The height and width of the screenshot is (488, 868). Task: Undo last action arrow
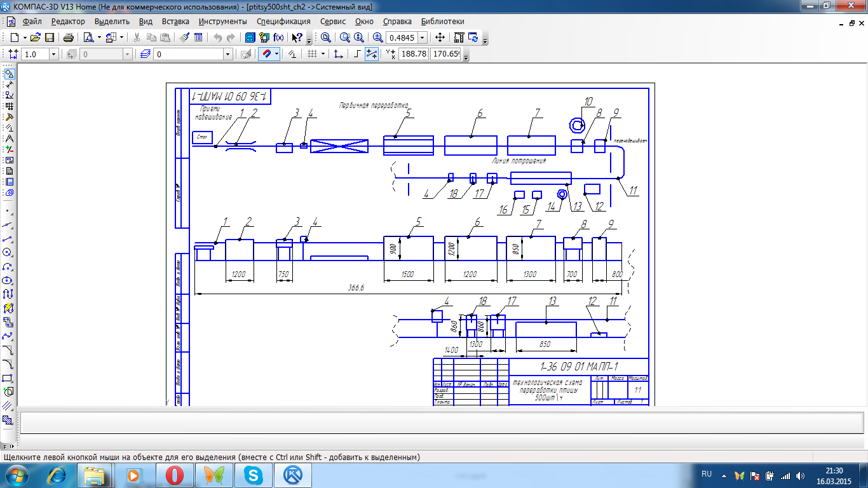point(218,37)
